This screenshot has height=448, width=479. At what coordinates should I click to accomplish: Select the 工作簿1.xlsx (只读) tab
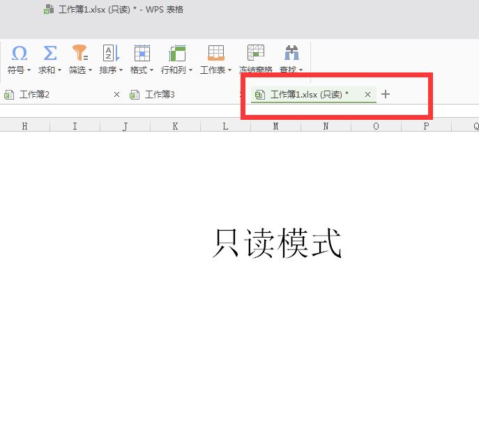[314, 95]
